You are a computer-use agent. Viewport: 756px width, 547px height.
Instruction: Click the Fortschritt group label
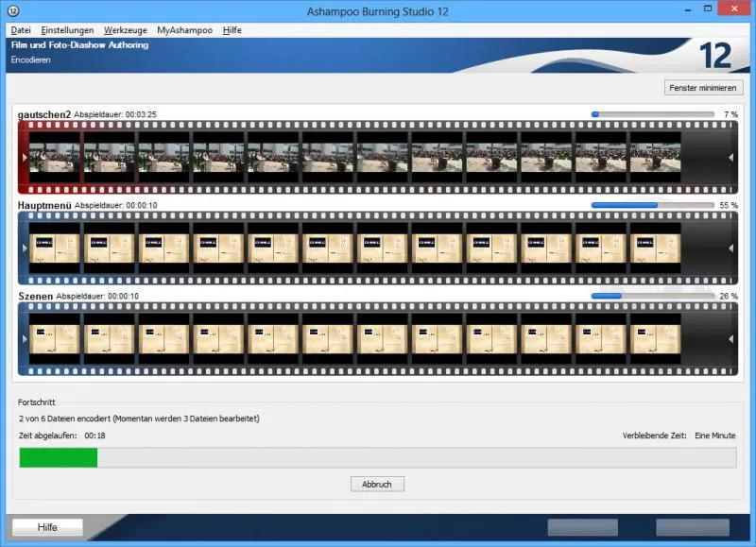[x=37, y=402]
